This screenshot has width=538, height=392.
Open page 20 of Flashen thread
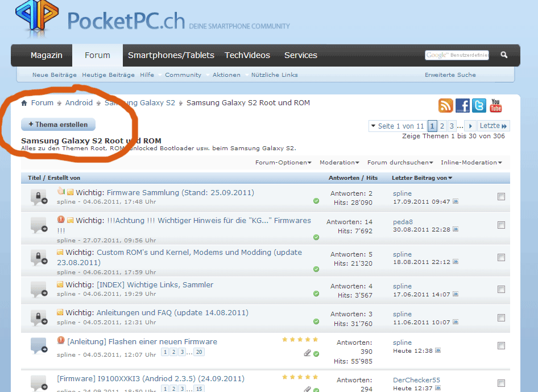(199, 352)
